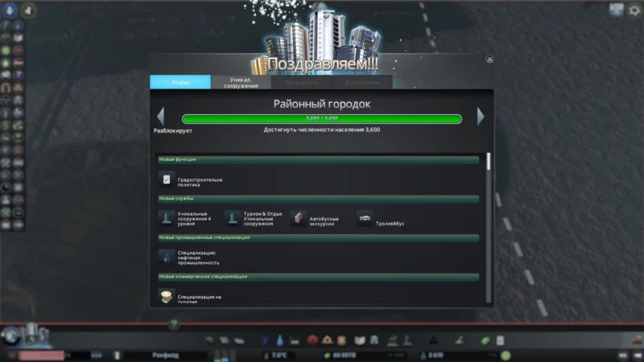
Task: Select the Уникальные сооружения 4 уровня icon
Action: click(167, 218)
